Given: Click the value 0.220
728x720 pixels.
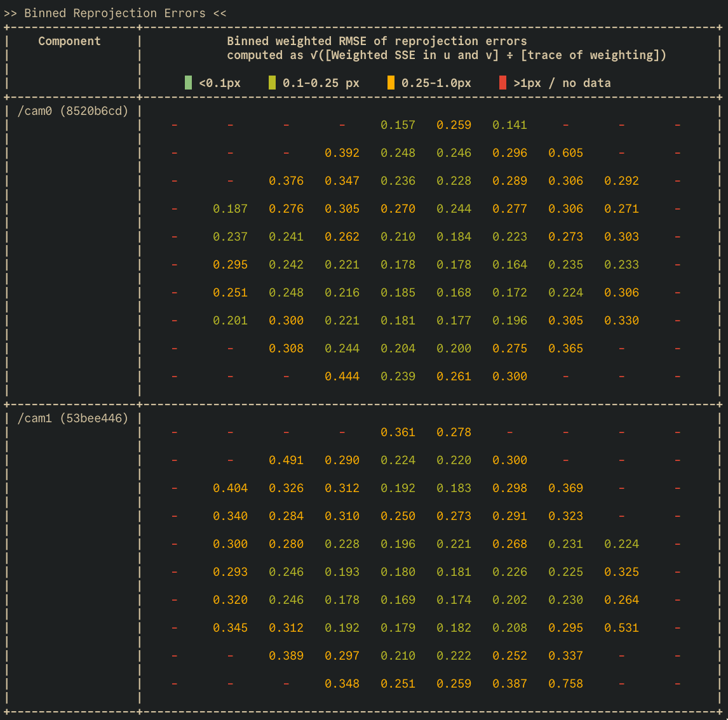Looking at the screenshot, I should point(454,460).
